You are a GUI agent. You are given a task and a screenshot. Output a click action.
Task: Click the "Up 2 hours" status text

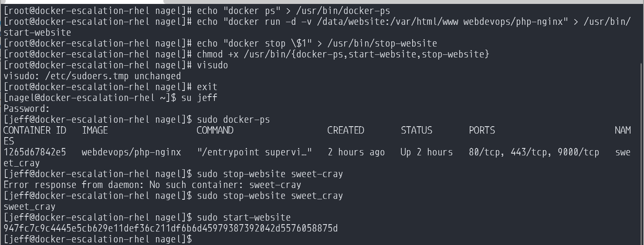tap(427, 152)
